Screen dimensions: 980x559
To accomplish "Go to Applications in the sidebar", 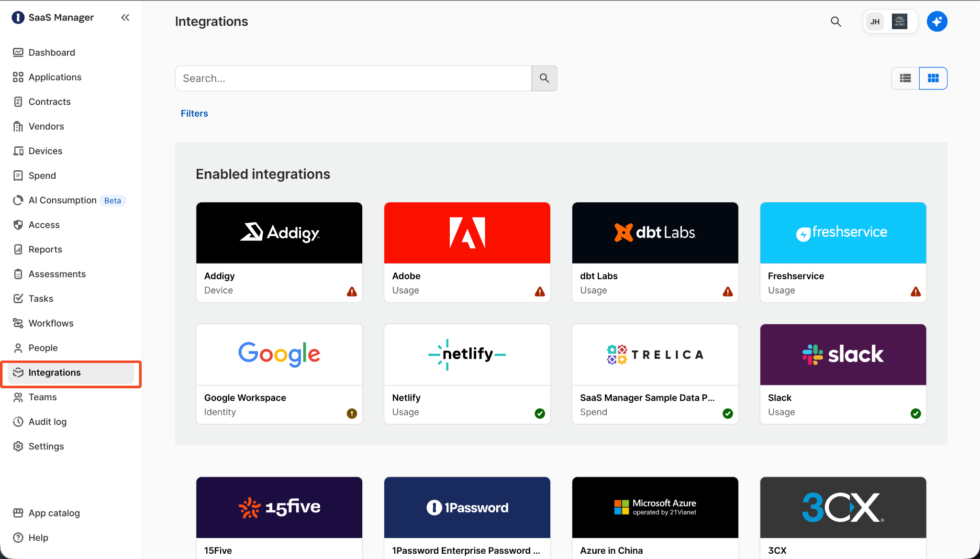I will (x=55, y=77).
